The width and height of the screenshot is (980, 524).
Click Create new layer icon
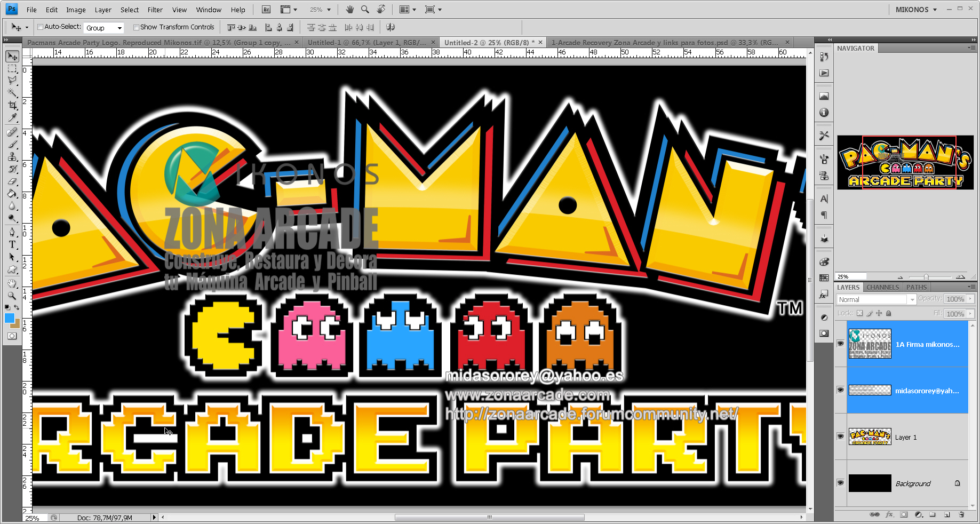point(947,514)
